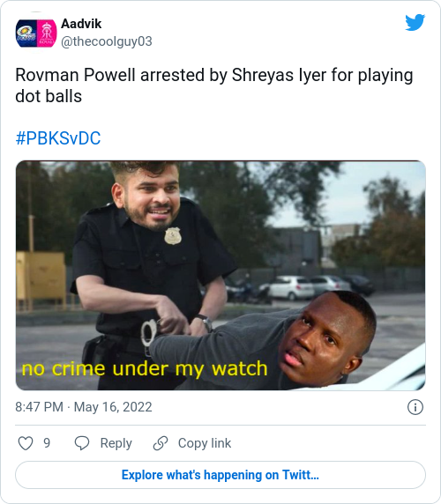The height and width of the screenshot is (504, 441).
Task: Open the Twitter info circle icon
Action: tap(415, 407)
